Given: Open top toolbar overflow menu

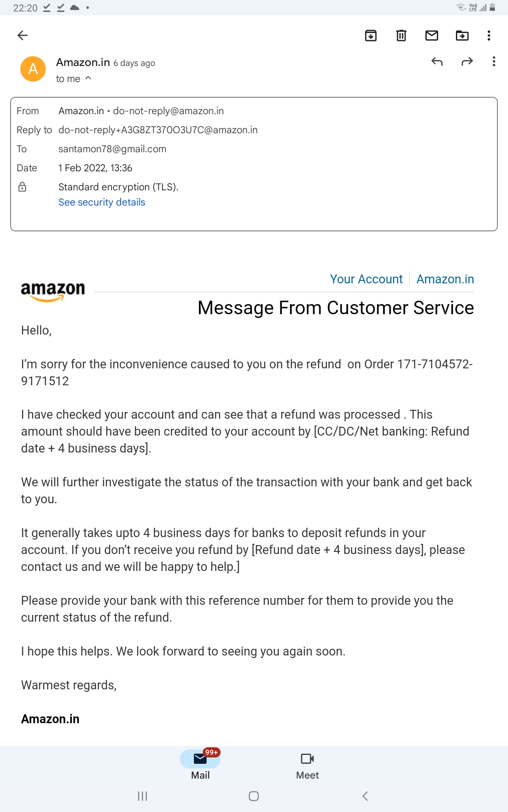Looking at the screenshot, I should tap(489, 36).
